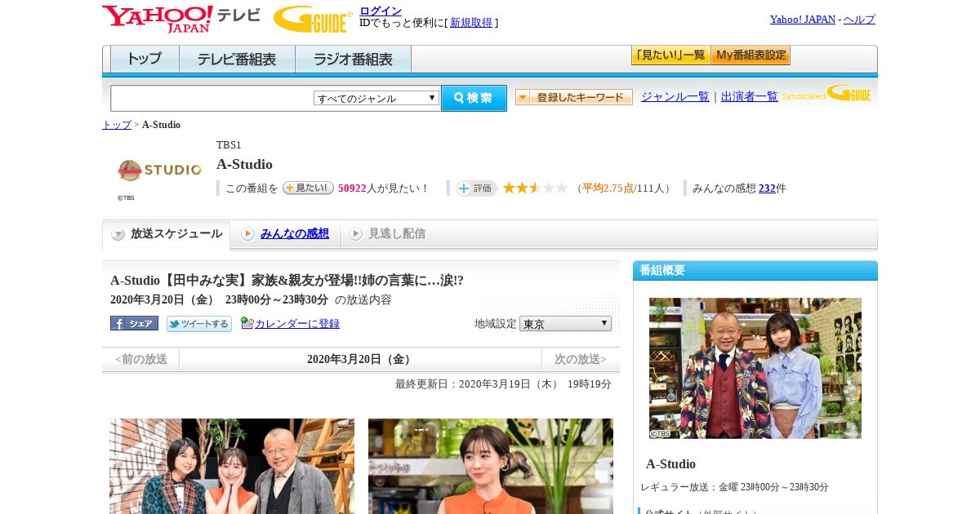Screen dimensions: 980x514
Task: Open the 見逃し配信 tab
Action: [397, 234]
